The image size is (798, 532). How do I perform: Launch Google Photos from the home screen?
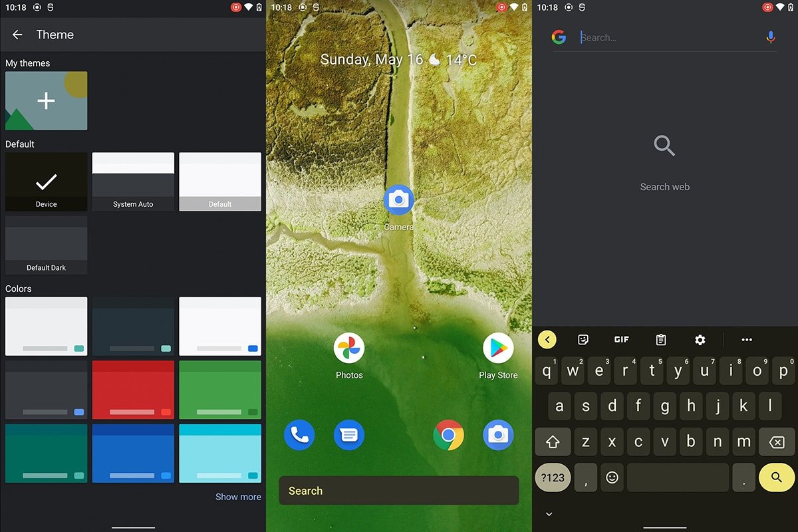(348, 348)
